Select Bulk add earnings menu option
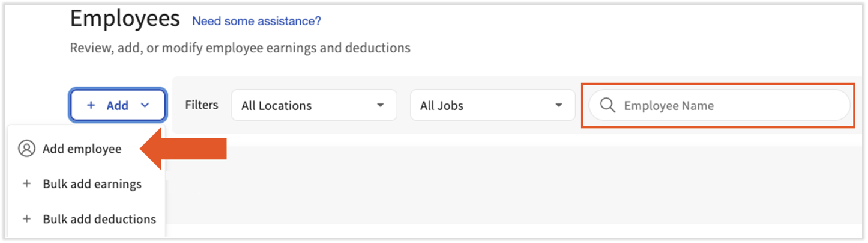The width and height of the screenshot is (868, 243). point(92,184)
